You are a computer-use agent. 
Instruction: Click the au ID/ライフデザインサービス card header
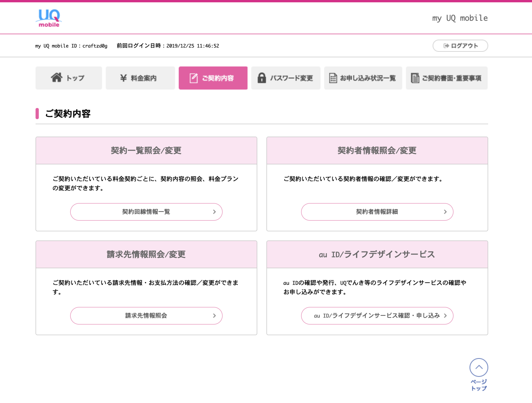coord(377,254)
